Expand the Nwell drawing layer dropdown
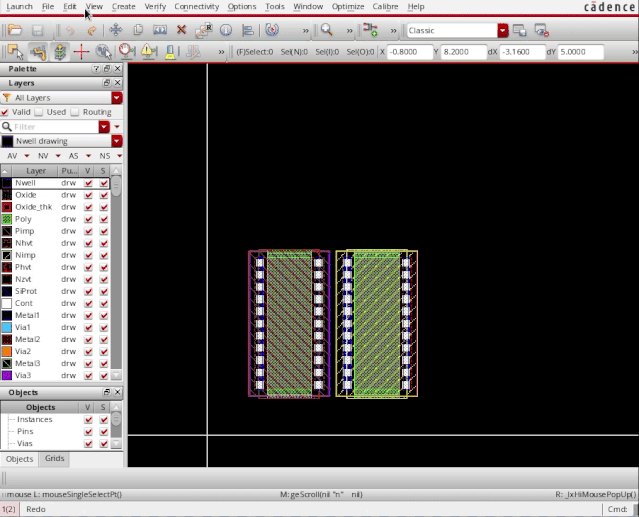Screen dimensions: 639x517 pos(117,141)
